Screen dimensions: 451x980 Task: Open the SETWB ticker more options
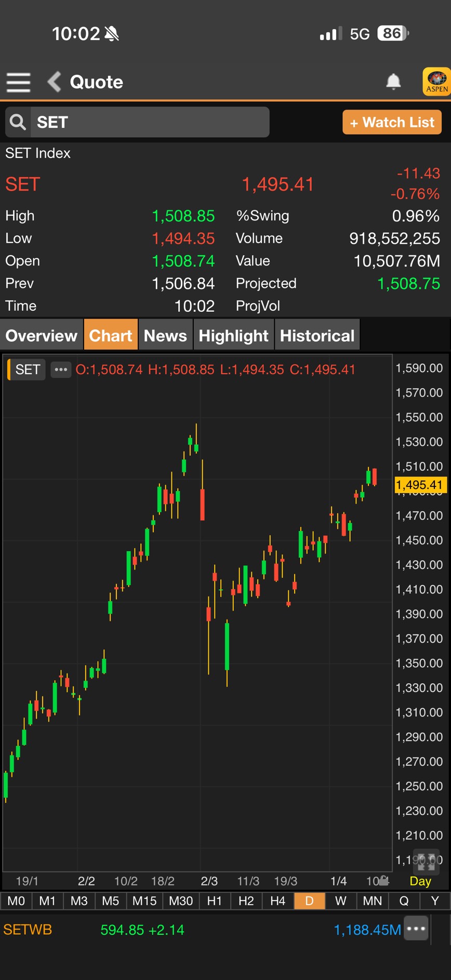click(416, 929)
